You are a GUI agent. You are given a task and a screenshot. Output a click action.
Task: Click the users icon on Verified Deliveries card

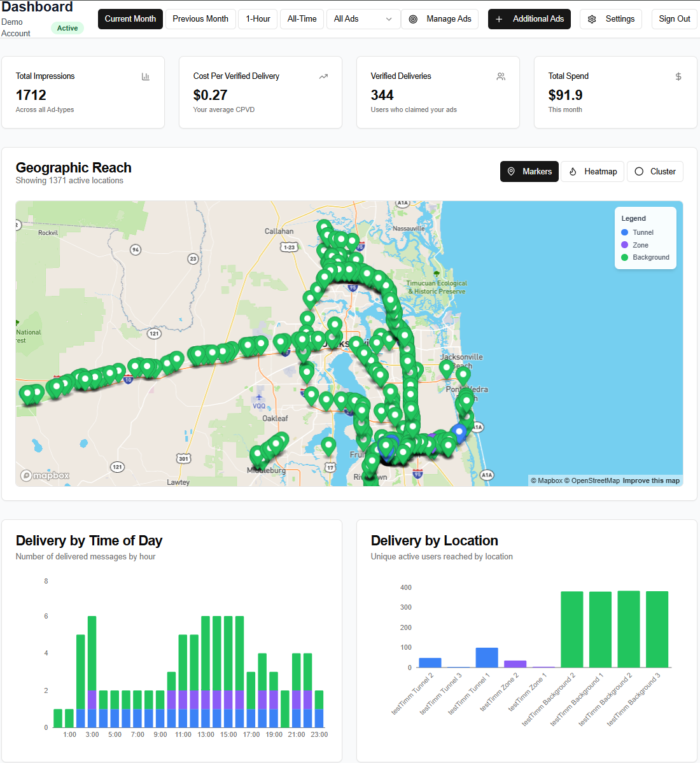point(501,76)
